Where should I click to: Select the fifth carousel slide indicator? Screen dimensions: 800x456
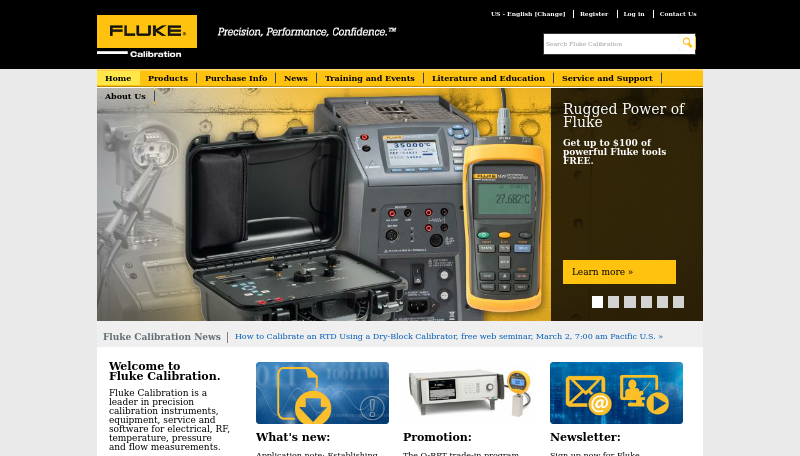pyautogui.click(x=662, y=302)
